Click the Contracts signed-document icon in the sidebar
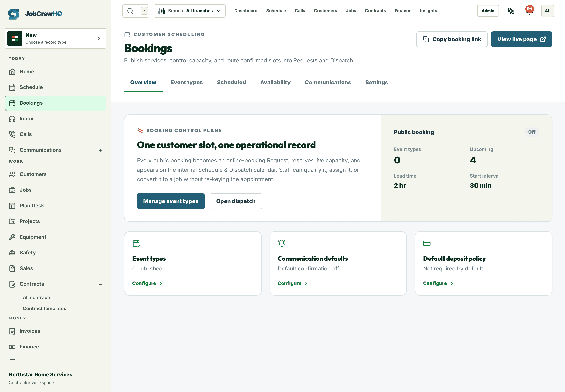This screenshot has width=565, height=392. coord(12,284)
